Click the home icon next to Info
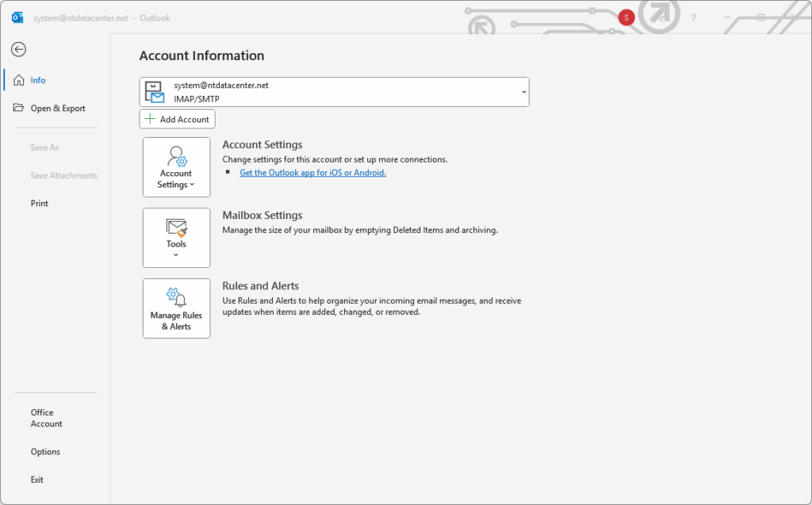This screenshot has height=505, width=812. (19, 80)
